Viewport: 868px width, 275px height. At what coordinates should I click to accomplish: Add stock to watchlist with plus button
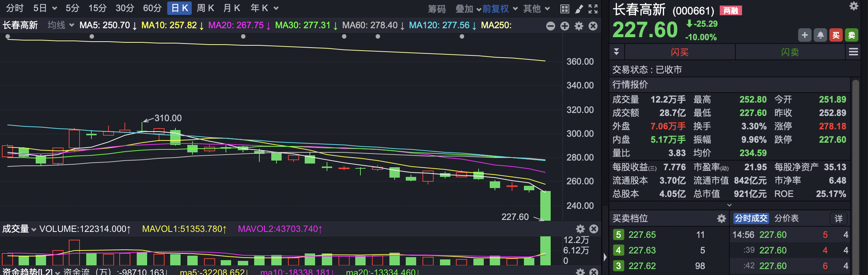point(805,35)
